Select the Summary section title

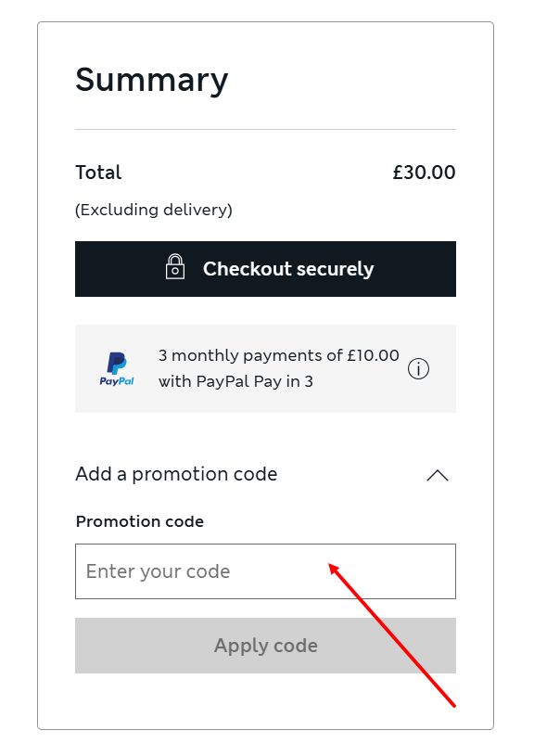click(151, 81)
